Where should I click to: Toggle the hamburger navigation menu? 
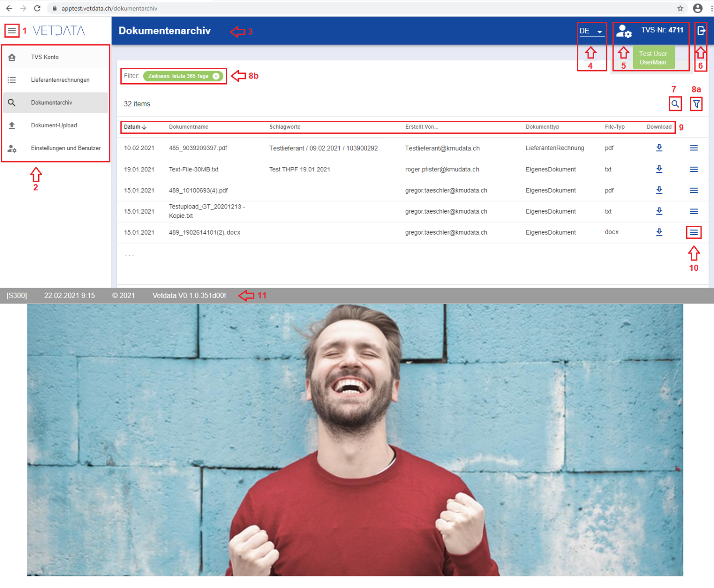(x=12, y=31)
